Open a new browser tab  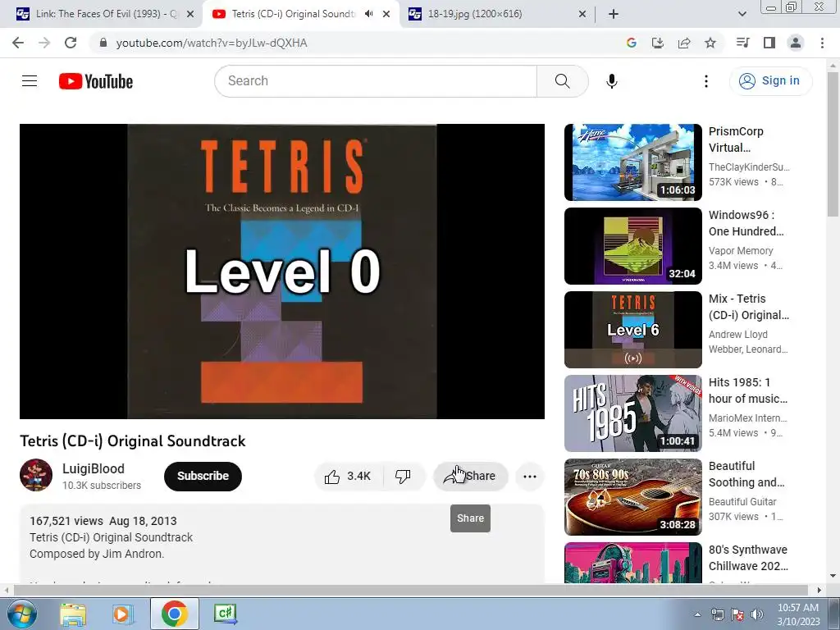click(x=614, y=14)
